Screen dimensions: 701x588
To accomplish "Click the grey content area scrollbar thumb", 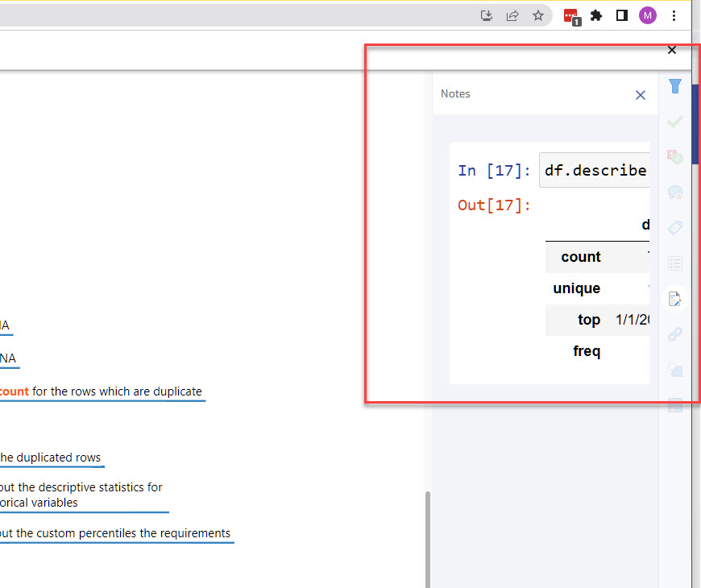I will click(428, 540).
